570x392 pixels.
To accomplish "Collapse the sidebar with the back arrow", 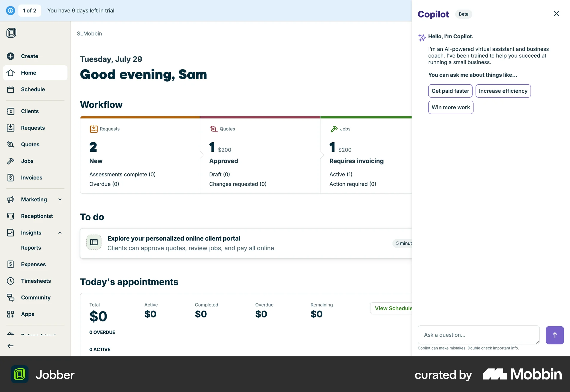I will 10,345.
